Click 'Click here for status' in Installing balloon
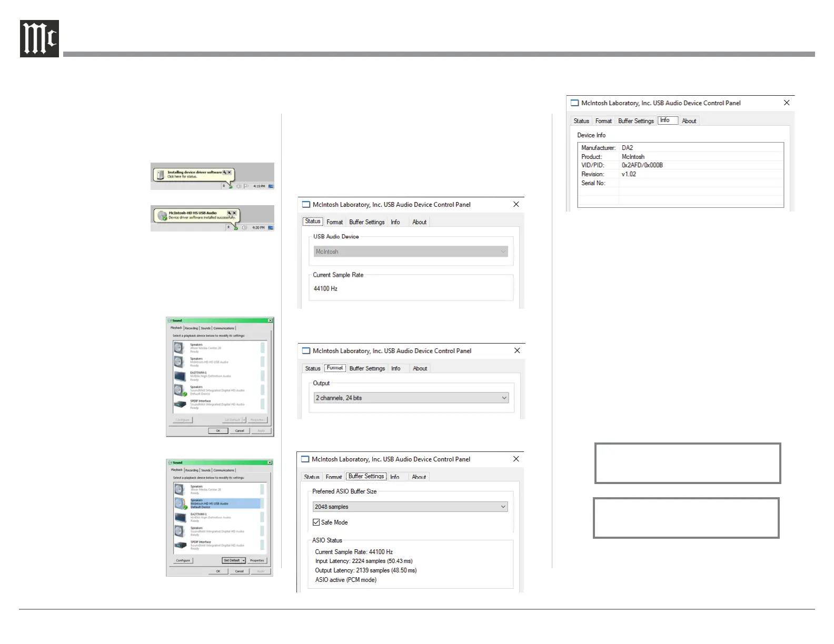Screen dimensions: 834x644 pyautogui.click(x=182, y=177)
